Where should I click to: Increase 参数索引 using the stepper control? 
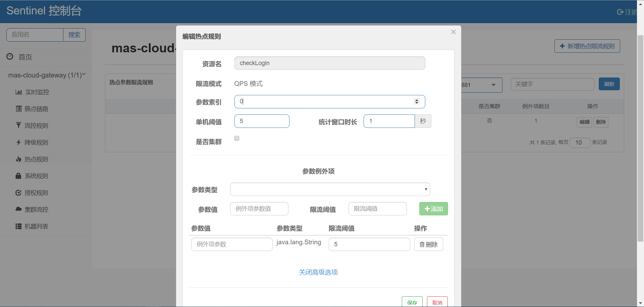click(x=417, y=99)
